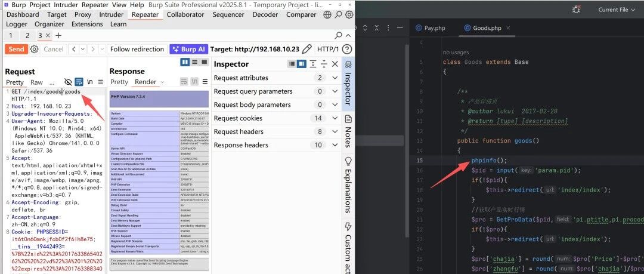The image size is (644, 274).
Task: Open Render tab dropdown arrow in Response
Action: pyautogui.click(x=162, y=82)
